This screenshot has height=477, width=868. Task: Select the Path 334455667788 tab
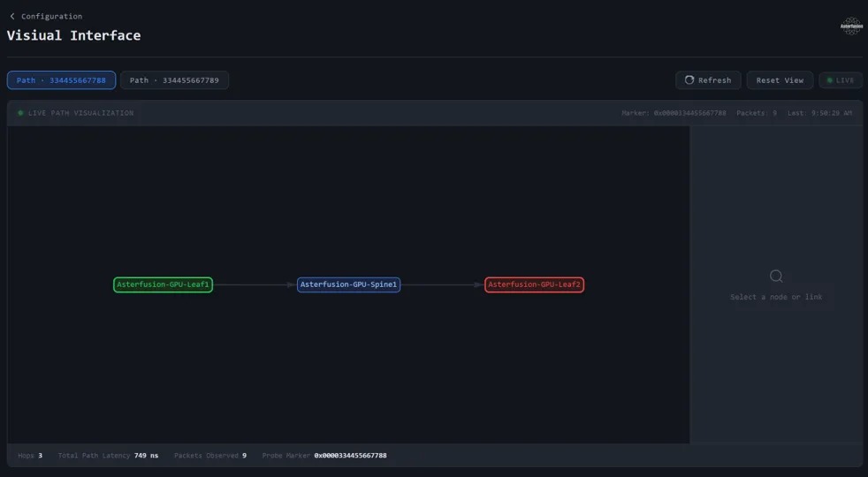(61, 80)
